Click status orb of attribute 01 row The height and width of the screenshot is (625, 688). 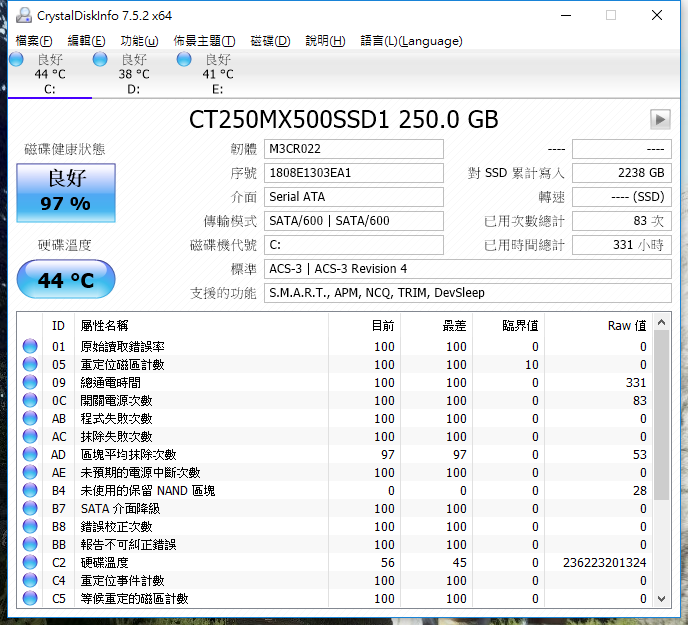30,346
